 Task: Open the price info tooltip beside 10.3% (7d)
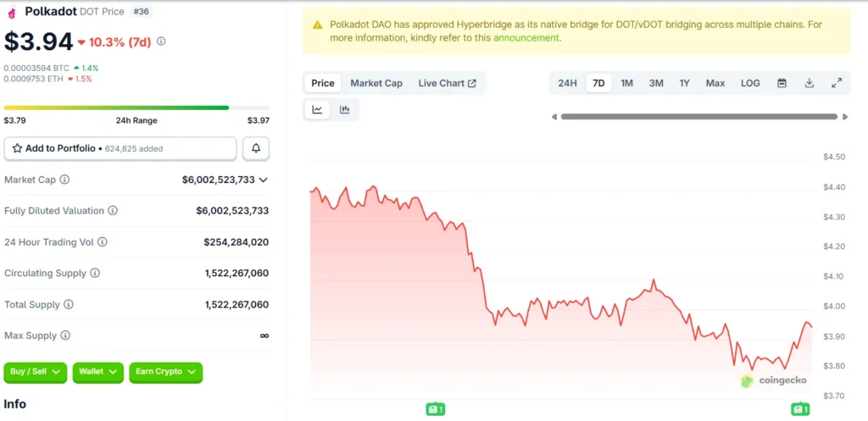pyautogui.click(x=161, y=41)
